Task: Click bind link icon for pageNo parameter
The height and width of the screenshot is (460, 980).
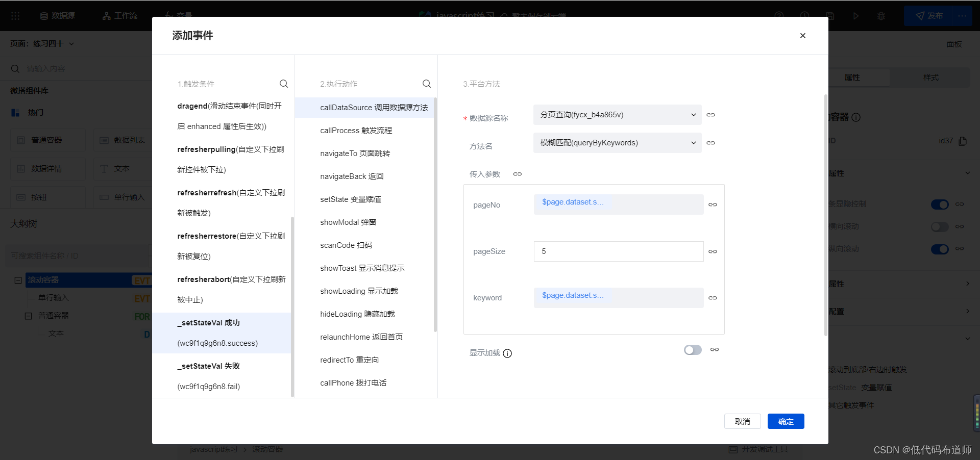Action: (x=713, y=205)
